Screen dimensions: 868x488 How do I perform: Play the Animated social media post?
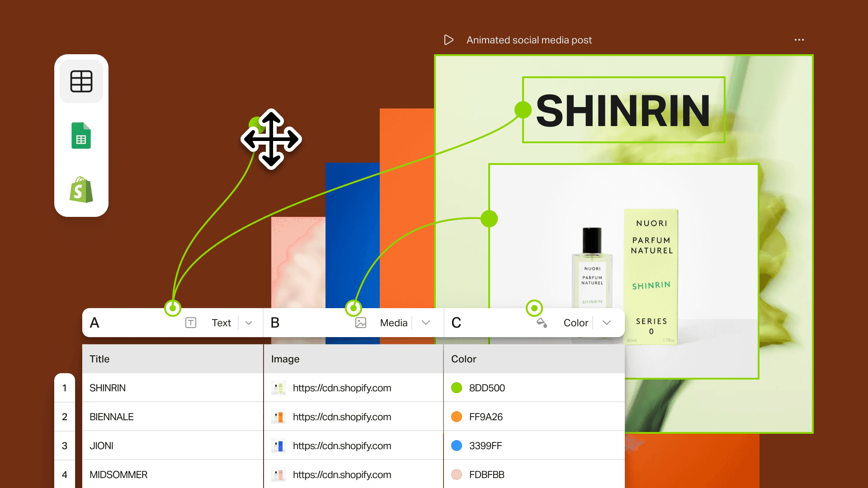pyautogui.click(x=448, y=40)
